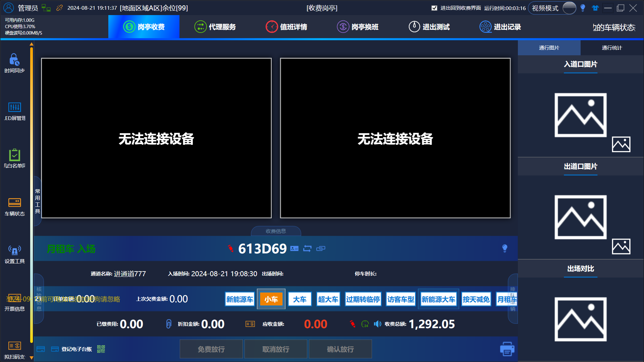
Task: Click the 免费放行 button
Action: [211, 349]
